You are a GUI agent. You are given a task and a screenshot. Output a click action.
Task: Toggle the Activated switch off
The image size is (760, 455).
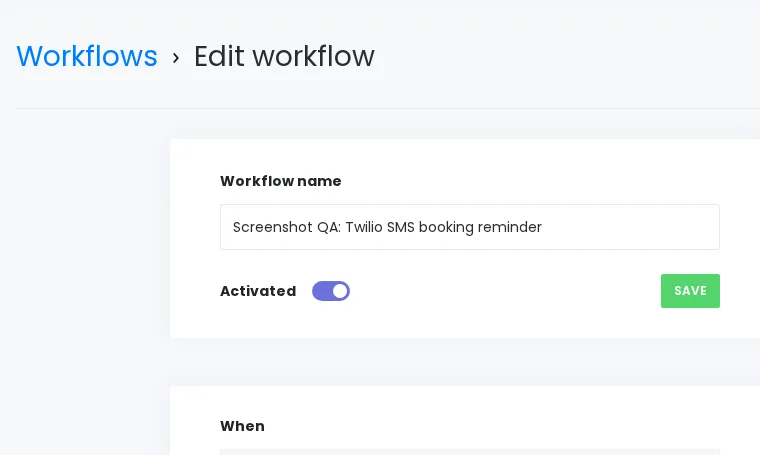pyautogui.click(x=331, y=291)
